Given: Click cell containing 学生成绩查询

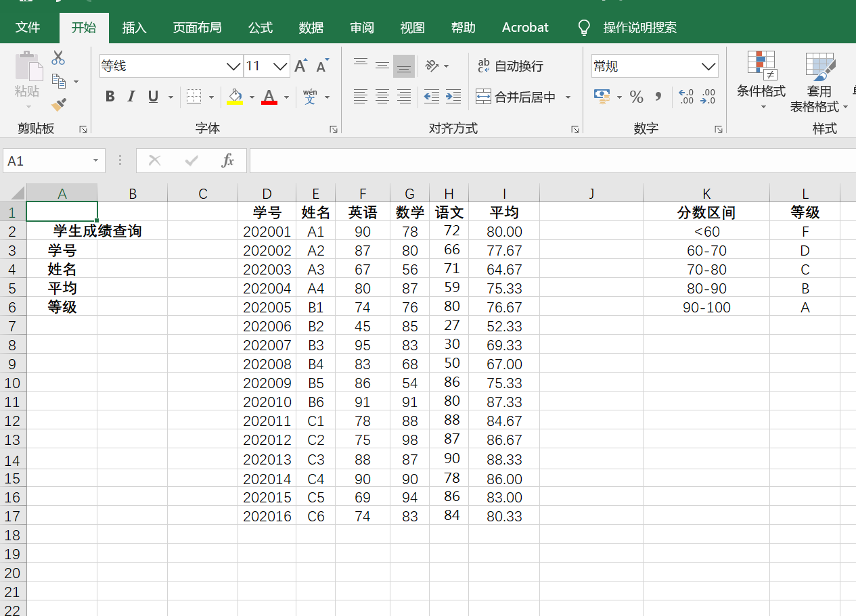Looking at the screenshot, I should 97,231.
